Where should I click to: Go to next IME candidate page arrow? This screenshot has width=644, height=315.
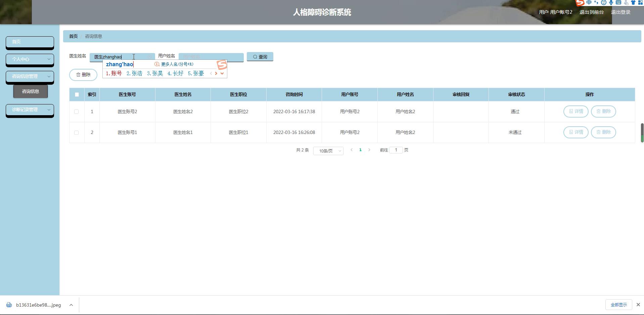(x=216, y=73)
